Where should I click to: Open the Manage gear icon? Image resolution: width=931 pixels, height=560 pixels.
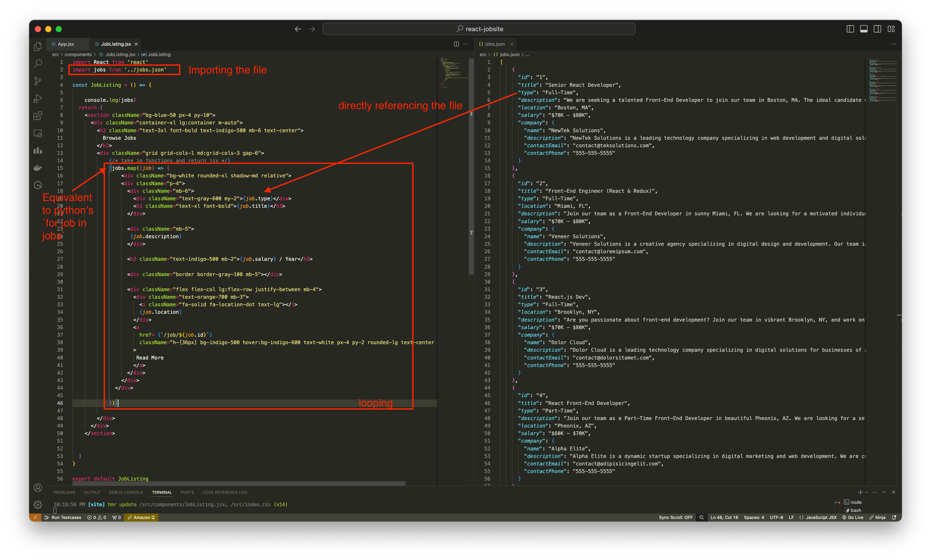(x=38, y=504)
